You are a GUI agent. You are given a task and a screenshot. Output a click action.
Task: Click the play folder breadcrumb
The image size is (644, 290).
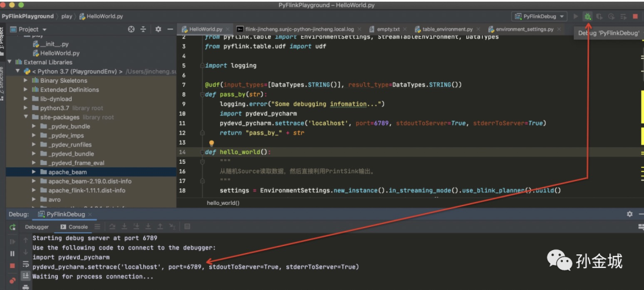[67, 17]
